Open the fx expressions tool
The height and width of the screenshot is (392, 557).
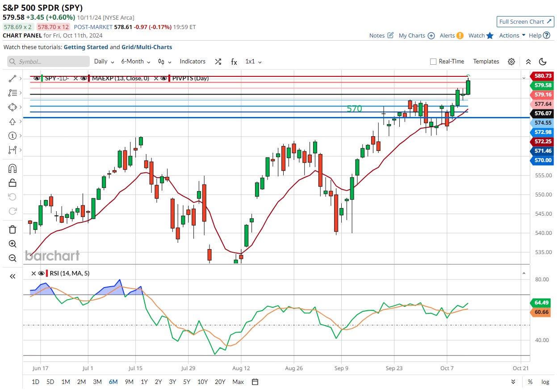(234, 62)
